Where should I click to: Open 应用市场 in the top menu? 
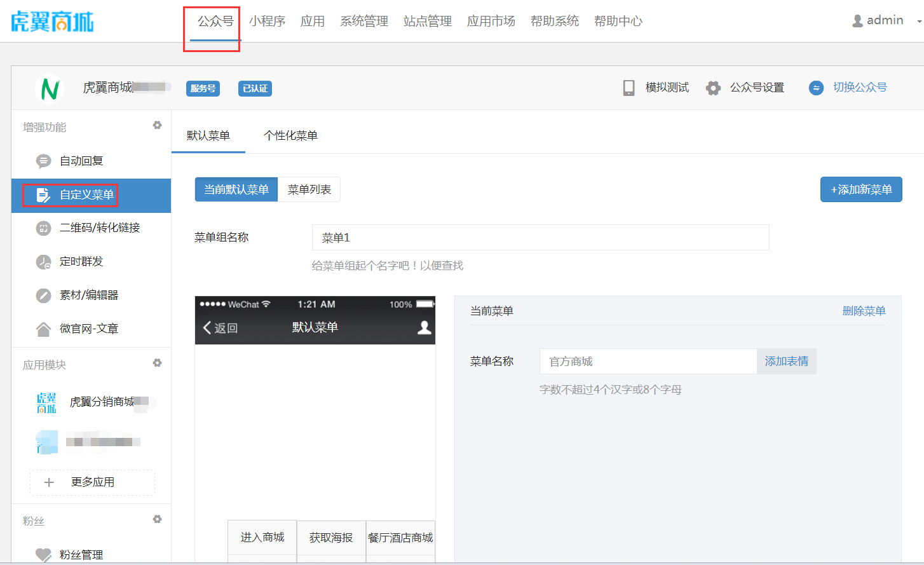point(491,22)
